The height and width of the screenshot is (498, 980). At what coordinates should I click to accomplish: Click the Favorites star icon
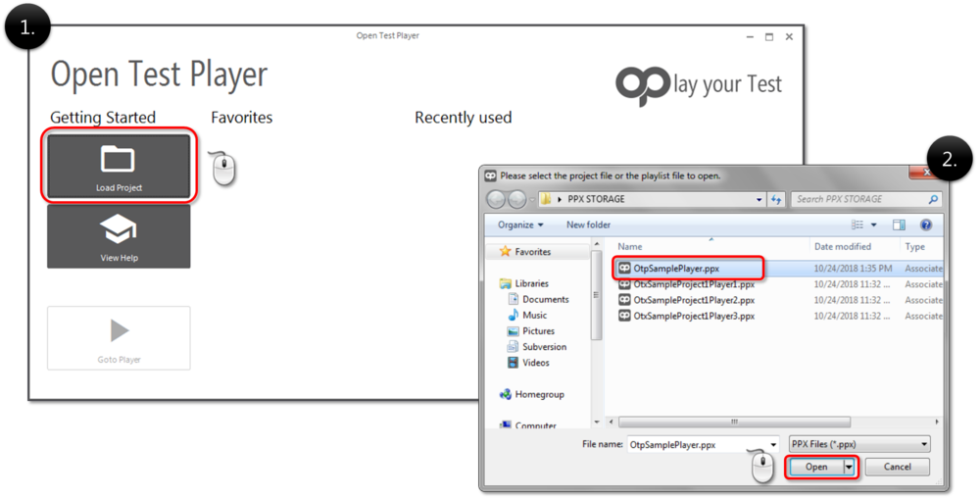(505, 251)
